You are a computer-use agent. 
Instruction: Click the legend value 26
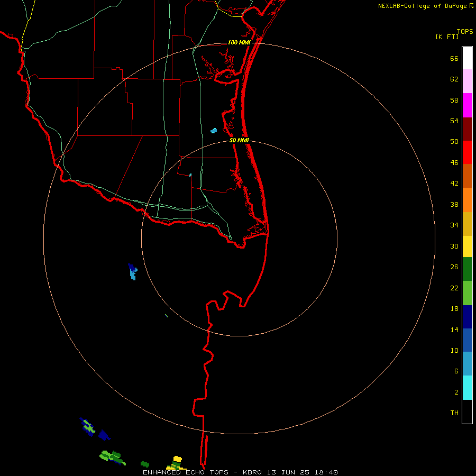point(454,267)
